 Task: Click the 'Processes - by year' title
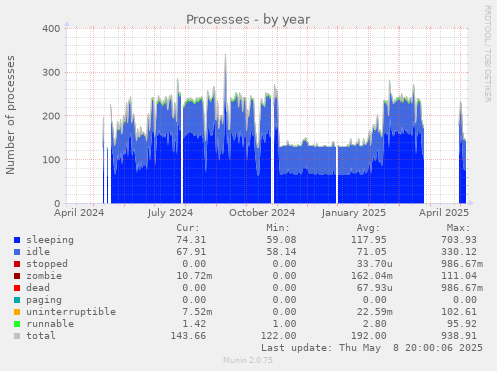(248, 20)
